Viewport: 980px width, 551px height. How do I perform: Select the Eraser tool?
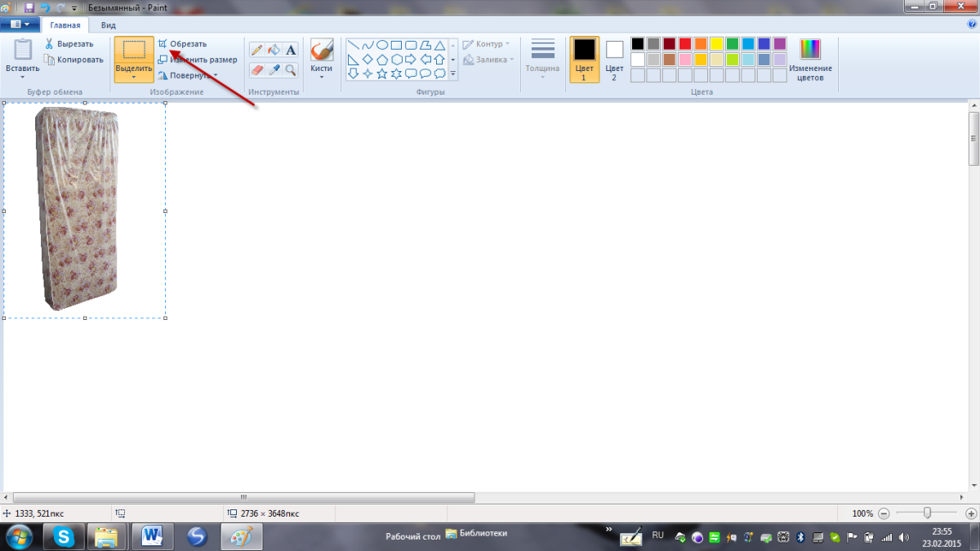(x=256, y=70)
